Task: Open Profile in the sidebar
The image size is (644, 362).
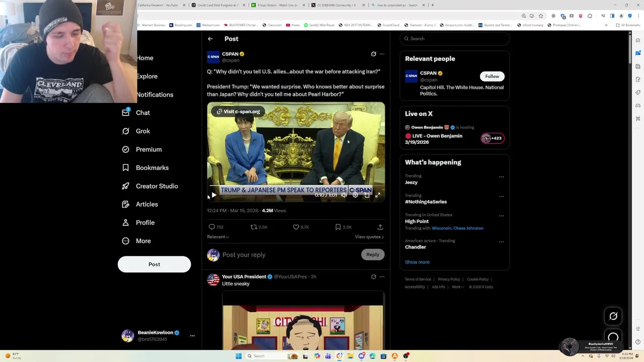Action: pyautogui.click(x=138, y=223)
